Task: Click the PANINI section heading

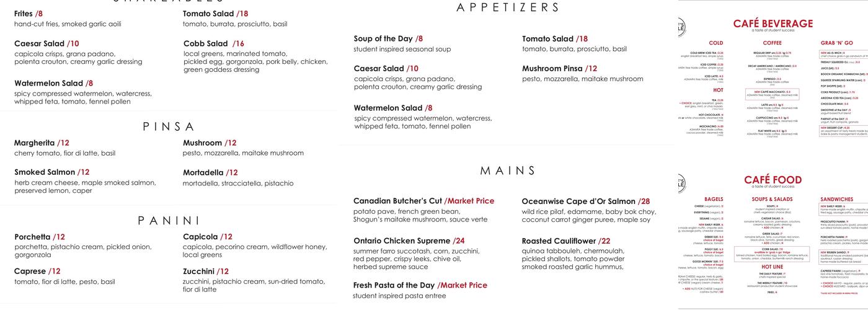Action: (169, 221)
